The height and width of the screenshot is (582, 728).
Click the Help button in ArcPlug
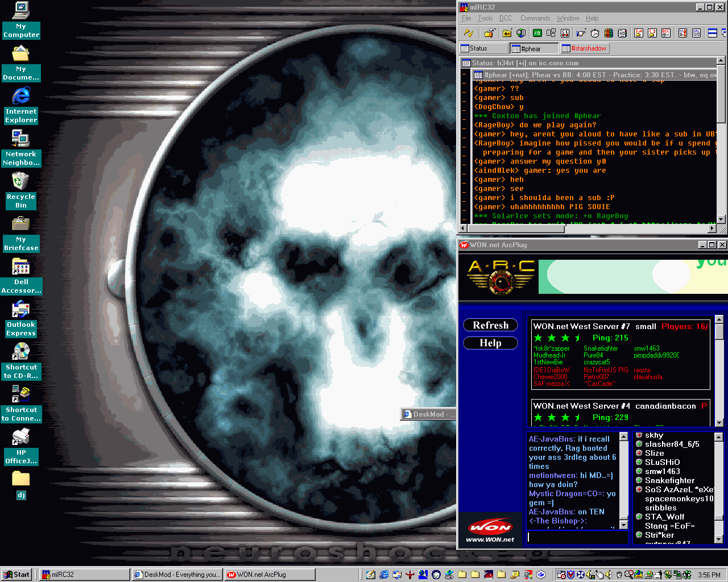click(x=490, y=343)
